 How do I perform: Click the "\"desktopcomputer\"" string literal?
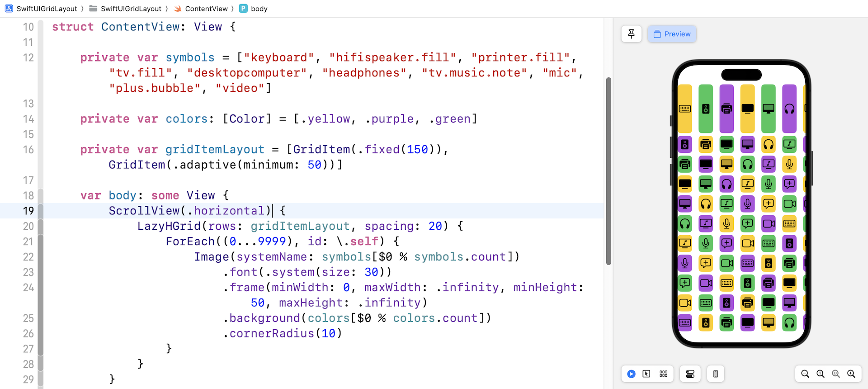pos(247,73)
